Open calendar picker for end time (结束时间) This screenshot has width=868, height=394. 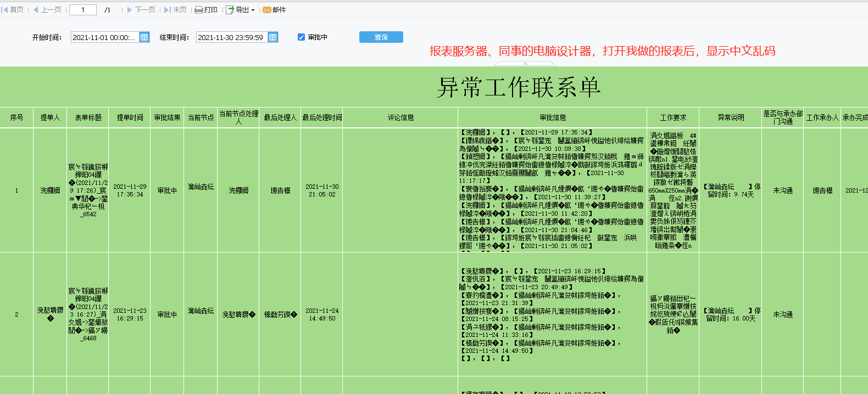pyautogui.click(x=273, y=37)
